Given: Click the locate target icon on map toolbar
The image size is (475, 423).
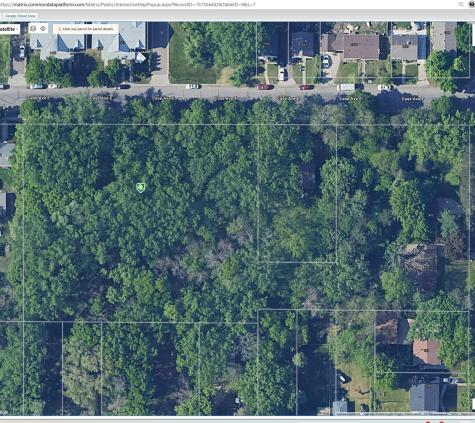Looking at the screenshot, I should tap(43, 29).
